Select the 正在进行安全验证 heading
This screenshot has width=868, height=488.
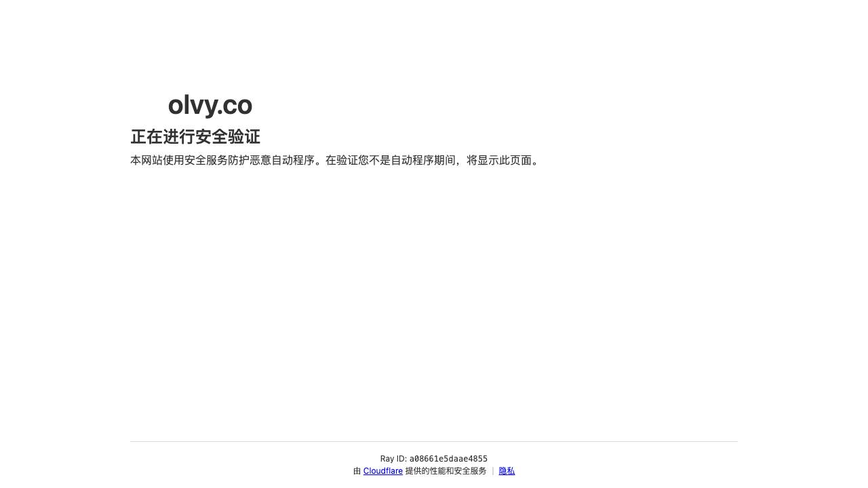[x=195, y=137]
